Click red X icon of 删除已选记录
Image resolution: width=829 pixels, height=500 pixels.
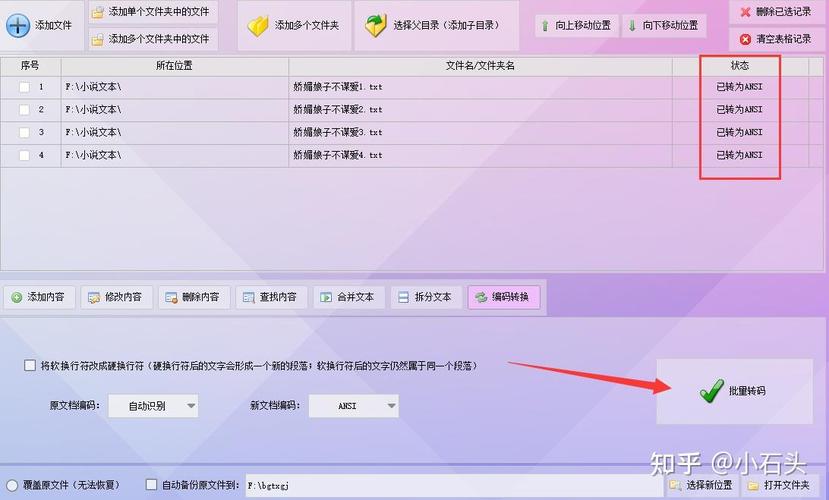745,12
